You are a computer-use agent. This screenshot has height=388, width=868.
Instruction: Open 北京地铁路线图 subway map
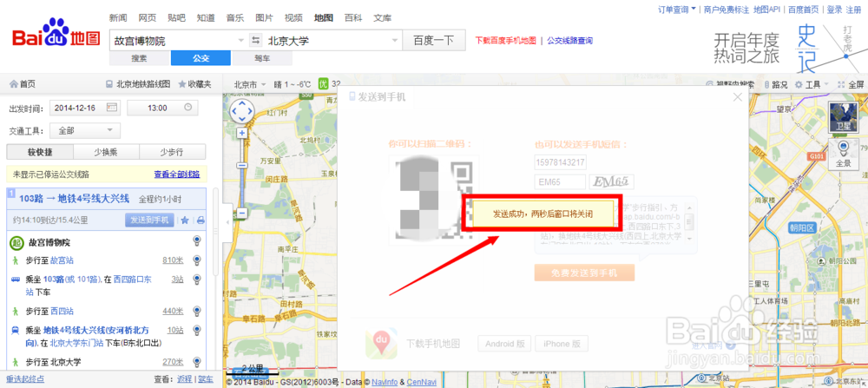tap(138, 85)
